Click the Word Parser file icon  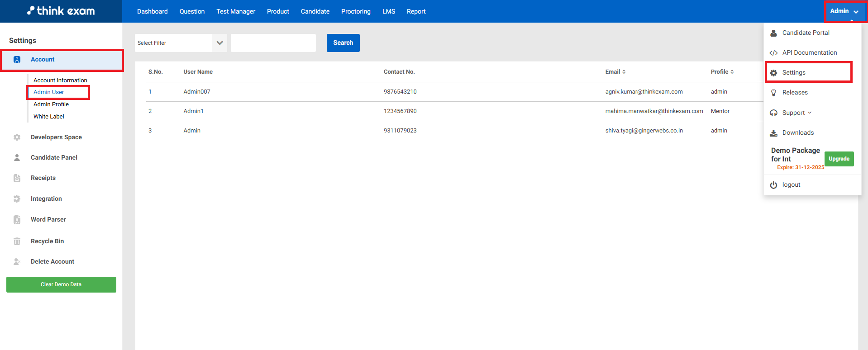coord(17,220)
